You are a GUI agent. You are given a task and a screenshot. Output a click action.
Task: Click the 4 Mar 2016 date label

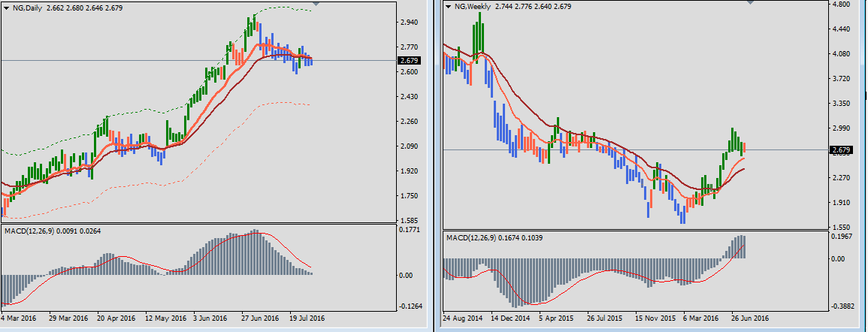(x=19, y=318)
